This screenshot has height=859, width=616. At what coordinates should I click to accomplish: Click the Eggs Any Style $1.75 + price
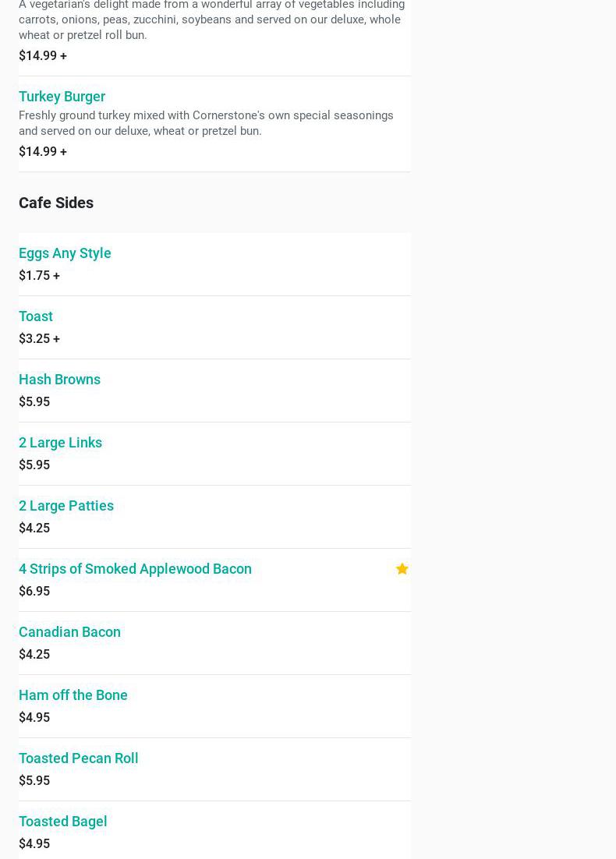(39, 276)
